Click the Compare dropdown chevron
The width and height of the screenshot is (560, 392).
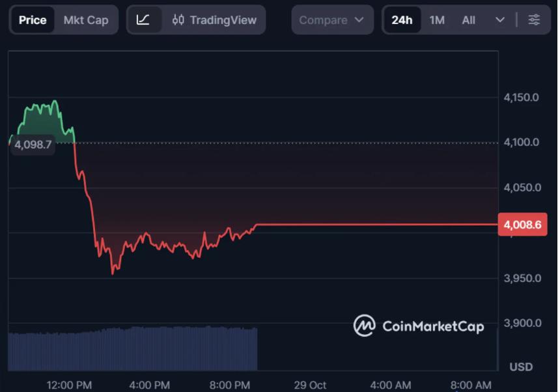pyautogui.click(x=360, y=20)
